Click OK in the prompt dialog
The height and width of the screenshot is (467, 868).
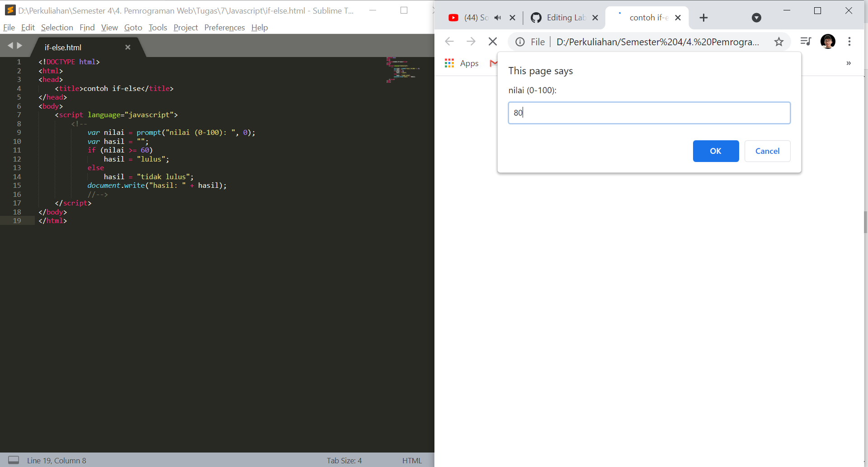716,151
